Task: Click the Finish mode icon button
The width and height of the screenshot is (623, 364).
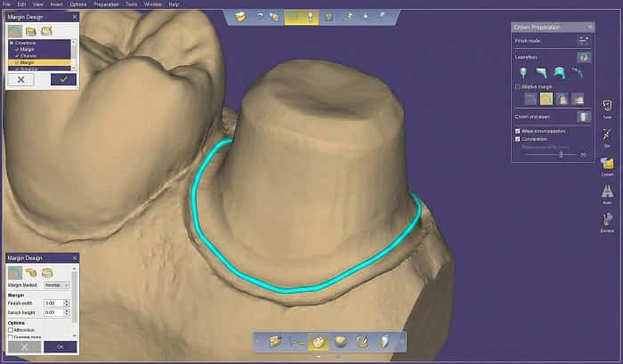Action: point(584,40)
